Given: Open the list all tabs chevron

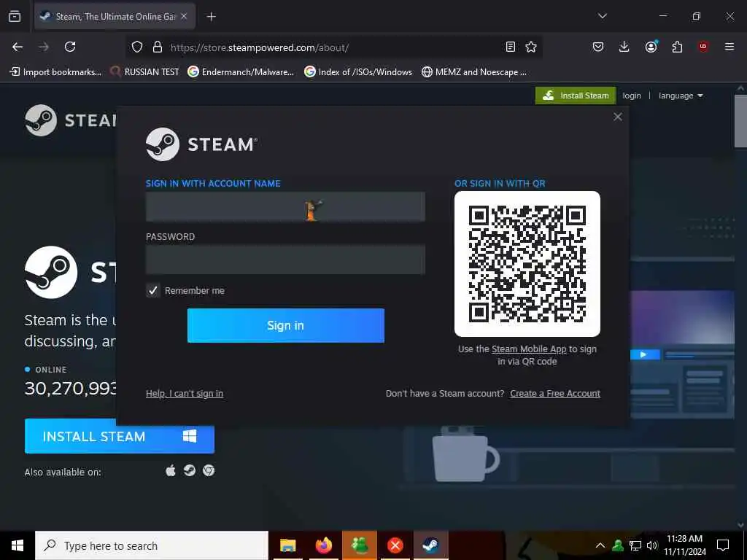Looking at the screenshot, I should click(602, 16).
